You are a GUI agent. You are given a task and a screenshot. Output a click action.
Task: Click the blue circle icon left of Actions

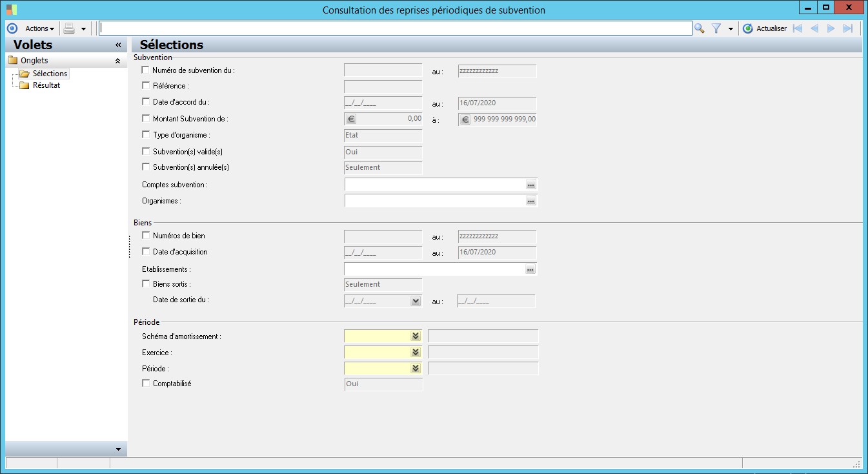click(x=12, y=28)
